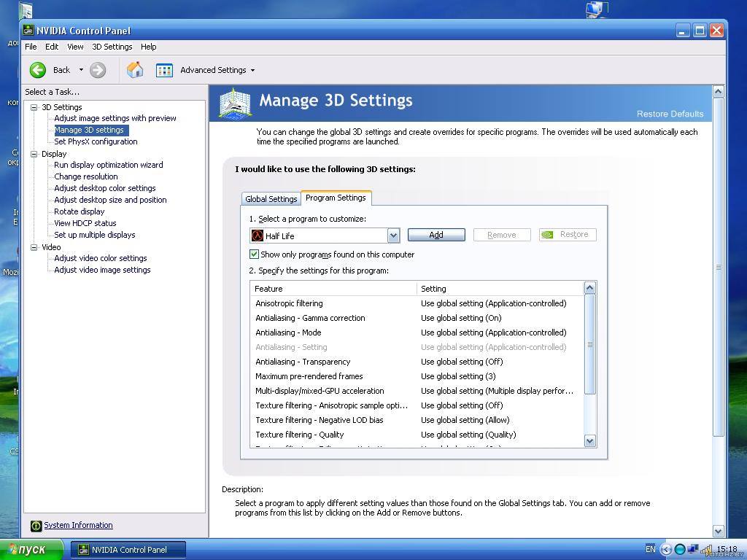Open the Edit menu
747x560 pixels.
pos(52,47)
